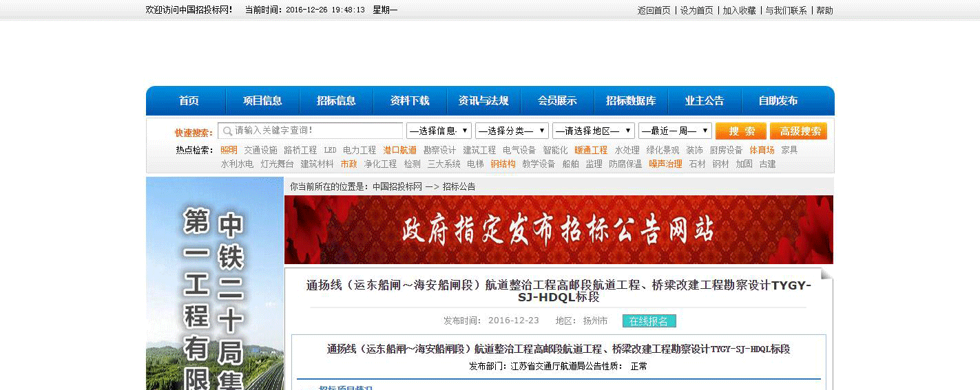Click the 港口航道 hot keyword

(399, 150)
